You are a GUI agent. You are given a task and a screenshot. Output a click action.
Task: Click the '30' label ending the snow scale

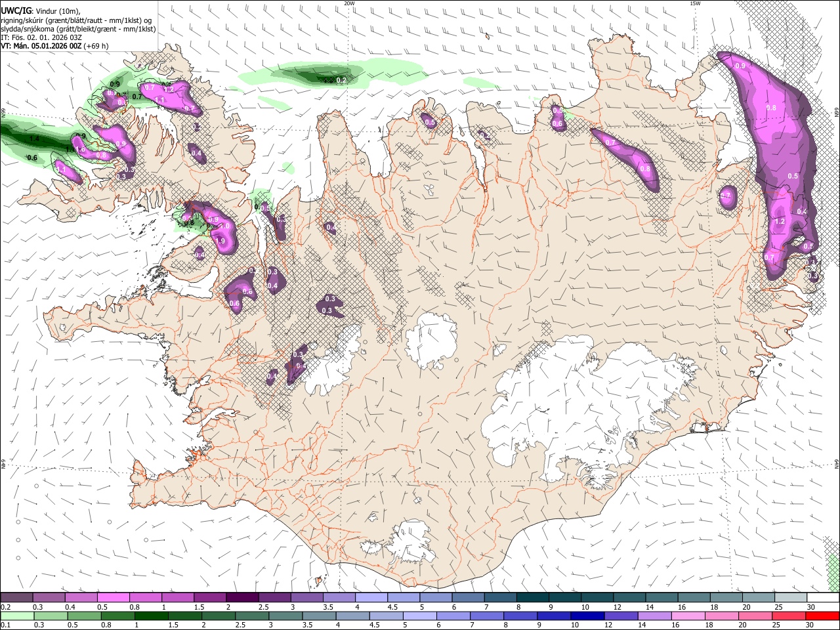(x=811, y=607)
